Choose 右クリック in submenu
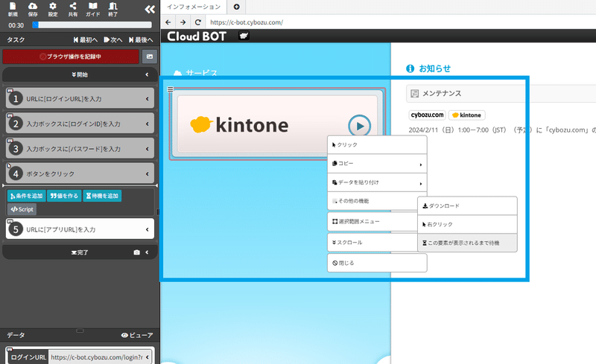Screen dimensions: 596x364 click(x=468, y=225)
